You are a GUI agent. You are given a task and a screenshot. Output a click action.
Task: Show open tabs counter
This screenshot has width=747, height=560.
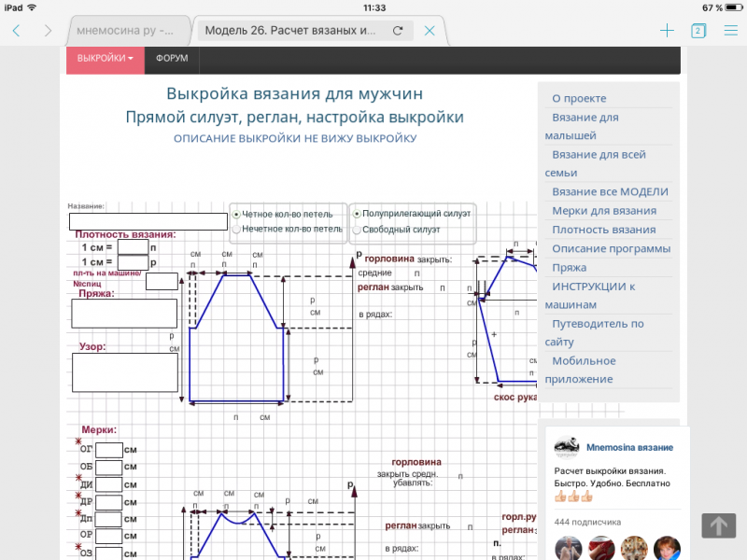pos(698,31)
